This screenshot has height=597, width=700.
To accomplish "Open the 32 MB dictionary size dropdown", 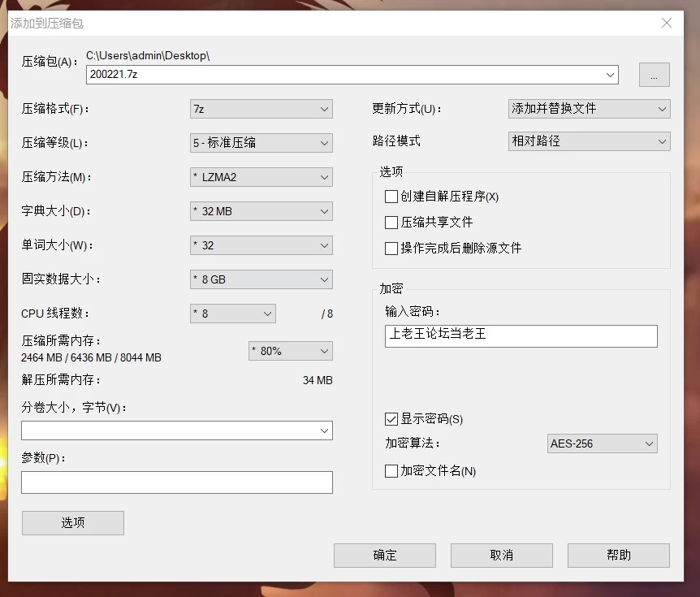I will click(x=261, y=211).
